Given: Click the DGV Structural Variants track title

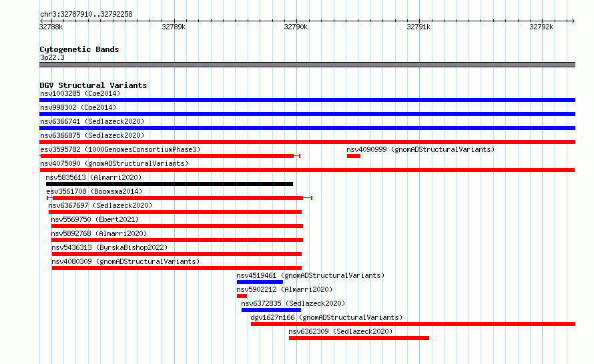Looking at the screenshot, I should (93, 85).
